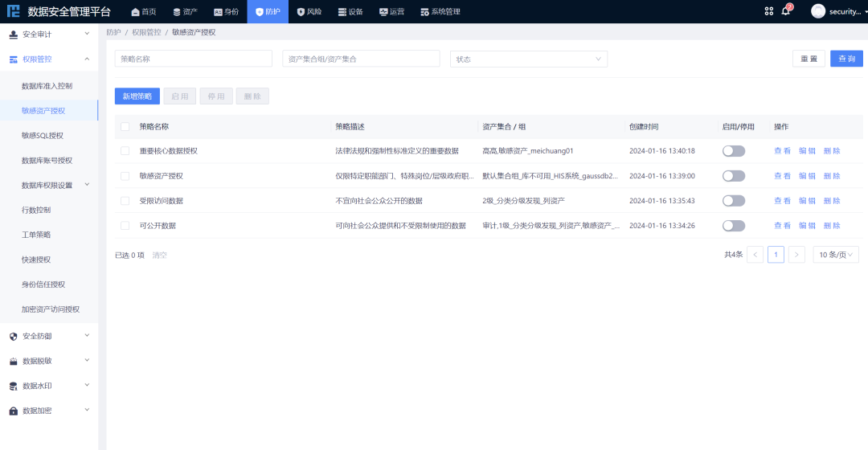The width and height of the screenshot is (868, 450).
Task: Enable the 重要核心数据授权 policy switch
Action: pyautogui.click(x=733, y=151)
